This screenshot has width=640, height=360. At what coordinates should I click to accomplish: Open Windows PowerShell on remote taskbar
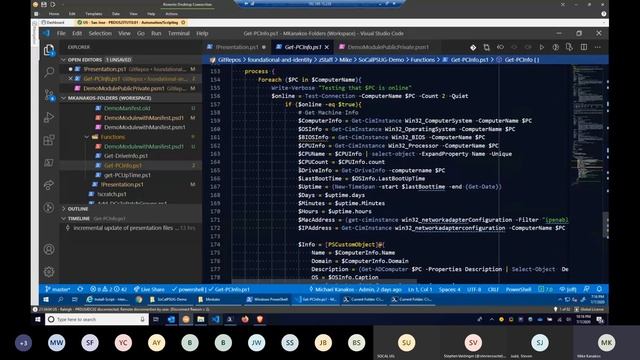(268, 300)
